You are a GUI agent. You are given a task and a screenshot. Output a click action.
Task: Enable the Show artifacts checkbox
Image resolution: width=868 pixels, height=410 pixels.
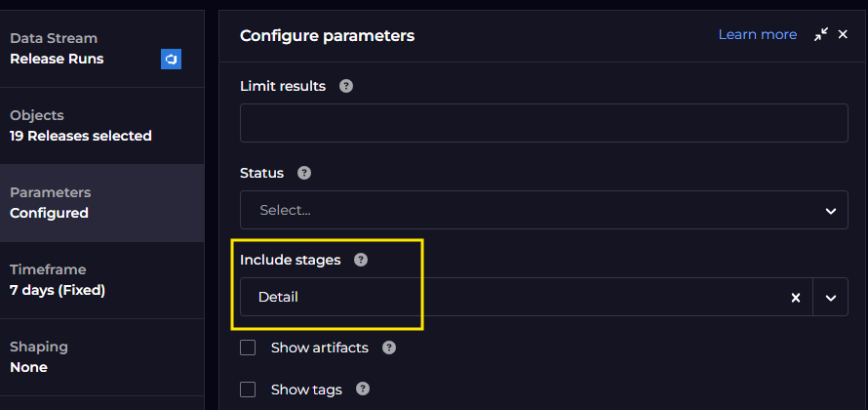tap(248, 348)
